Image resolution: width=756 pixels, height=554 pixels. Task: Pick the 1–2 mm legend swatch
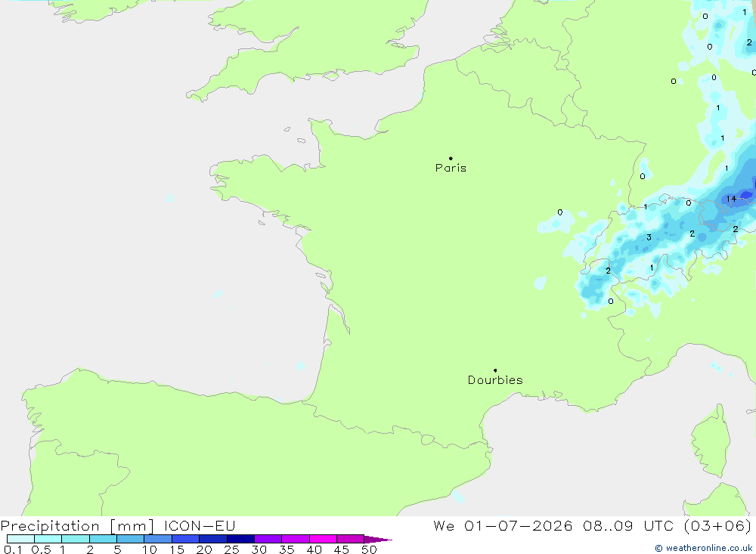[x=76, y=539]
